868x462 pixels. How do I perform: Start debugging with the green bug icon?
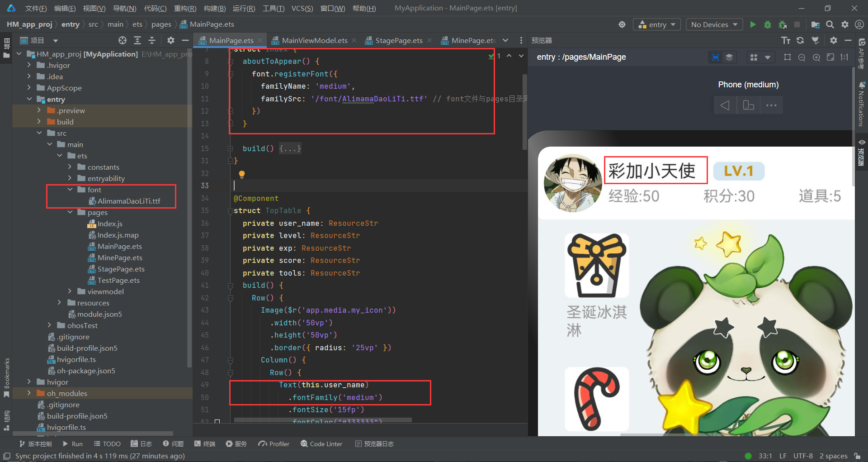[x=767, y=24]
